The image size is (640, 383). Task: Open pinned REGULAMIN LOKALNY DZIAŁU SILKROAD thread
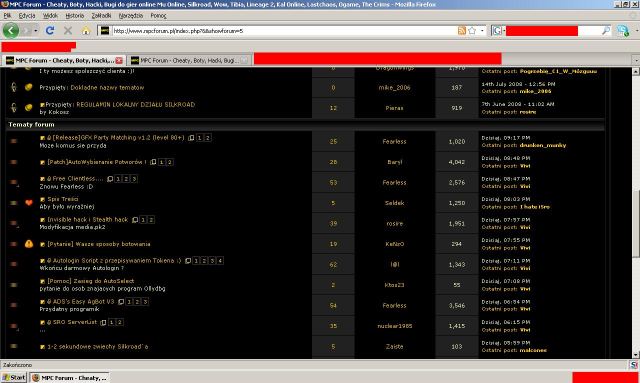coord(136,105)
